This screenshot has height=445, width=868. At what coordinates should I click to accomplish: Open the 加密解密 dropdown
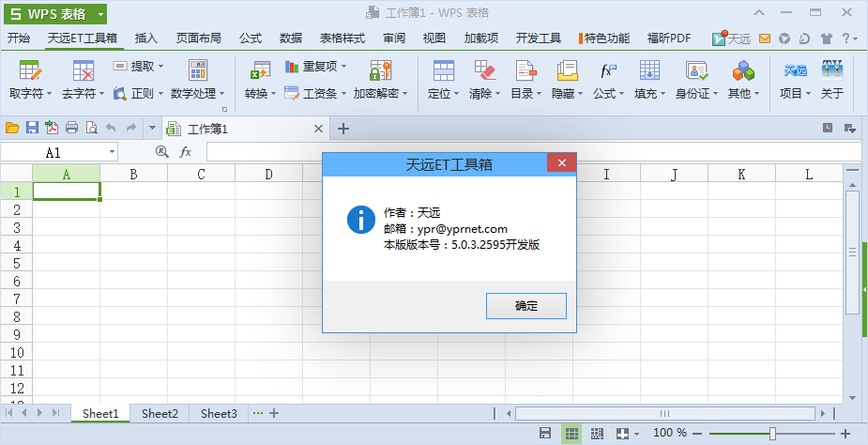tap(404, 94)
